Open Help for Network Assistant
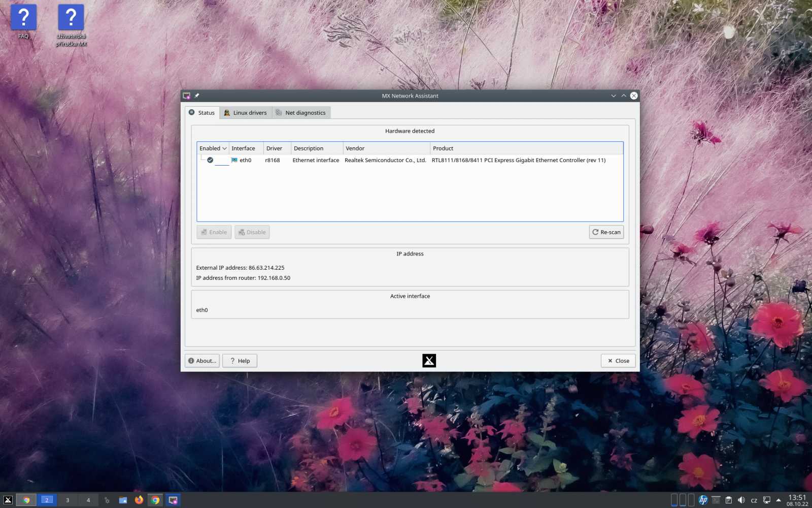This screenshot has width=812, height=508. tap(240, 361)
